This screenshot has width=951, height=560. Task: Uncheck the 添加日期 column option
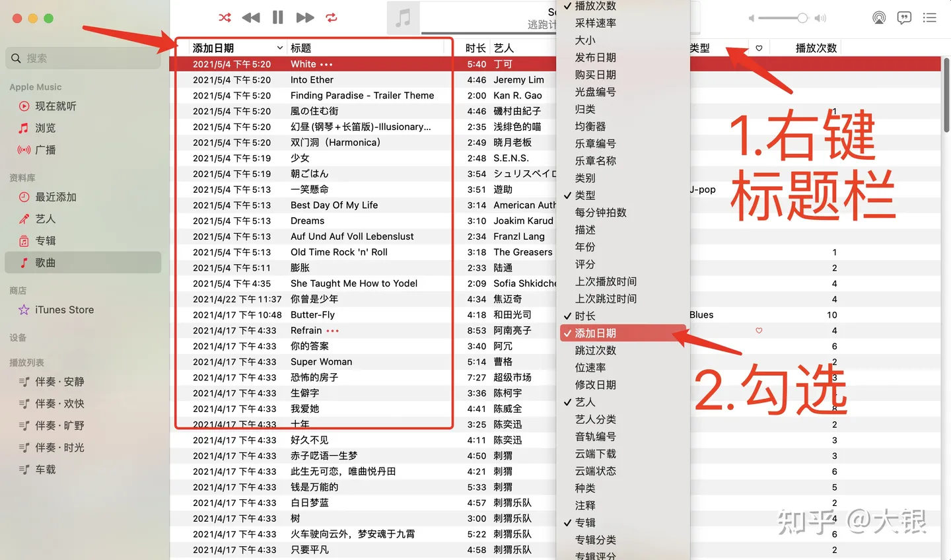click(624, 333)
